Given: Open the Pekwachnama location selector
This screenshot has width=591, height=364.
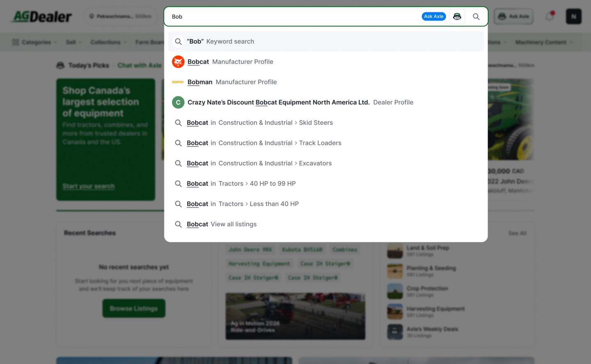Looking at the screenshot, I should coord(121,16).
